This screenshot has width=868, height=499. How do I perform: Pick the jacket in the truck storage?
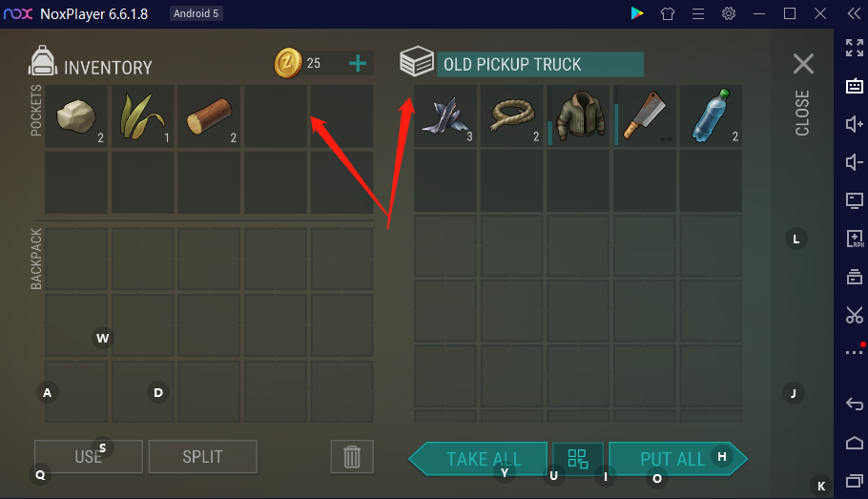coord(578,115)
